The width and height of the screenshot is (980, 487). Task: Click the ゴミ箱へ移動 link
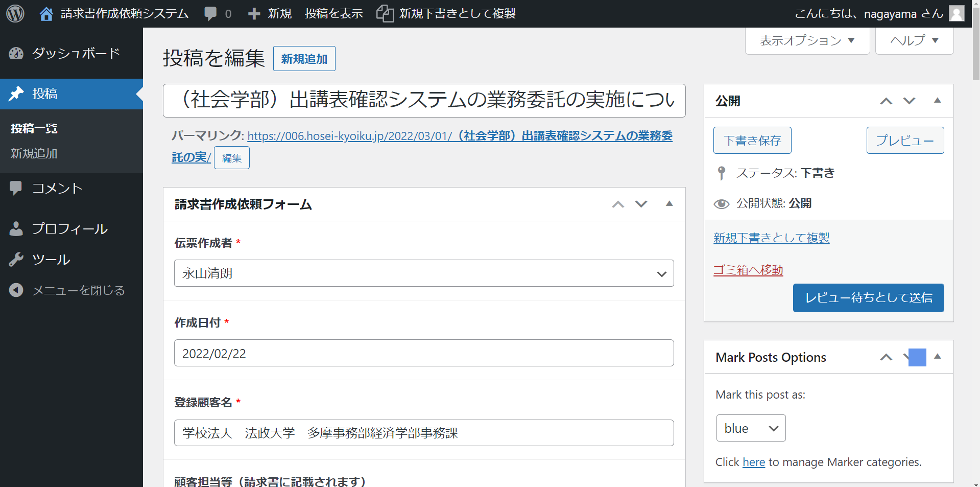(748, 270)
